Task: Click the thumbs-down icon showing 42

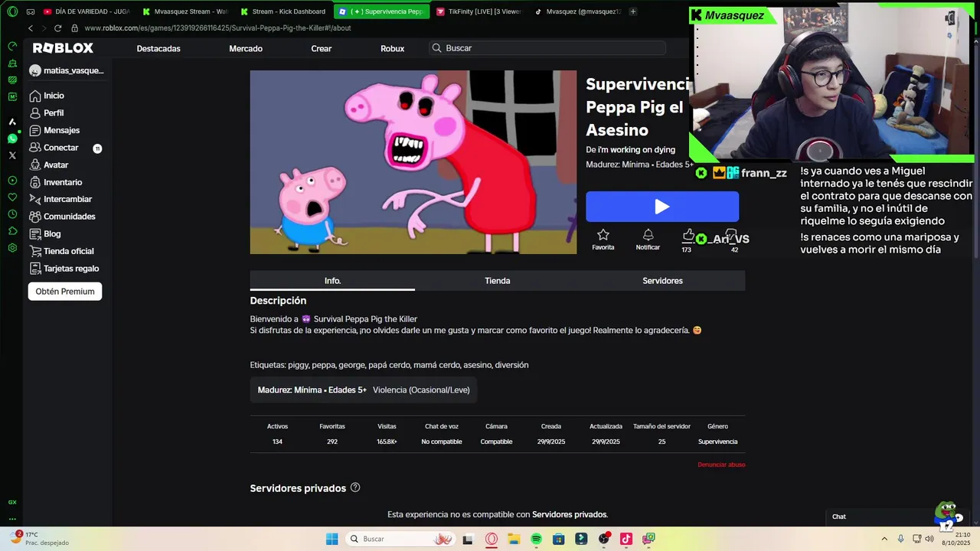Action: (x=732, y=235)
